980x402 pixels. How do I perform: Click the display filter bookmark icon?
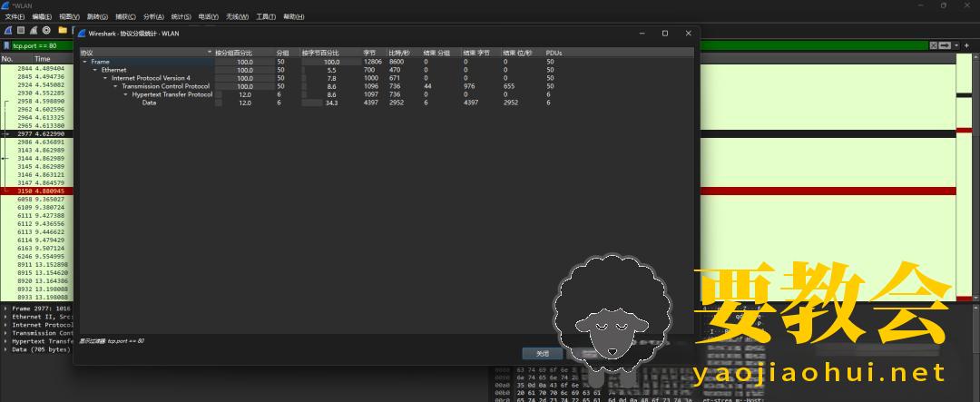(7, 45)
